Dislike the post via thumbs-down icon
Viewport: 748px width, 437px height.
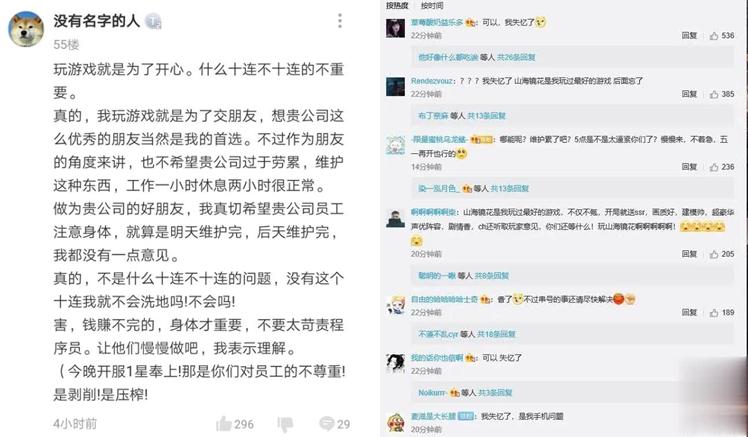pyautogui.click(x=285, y=424)
